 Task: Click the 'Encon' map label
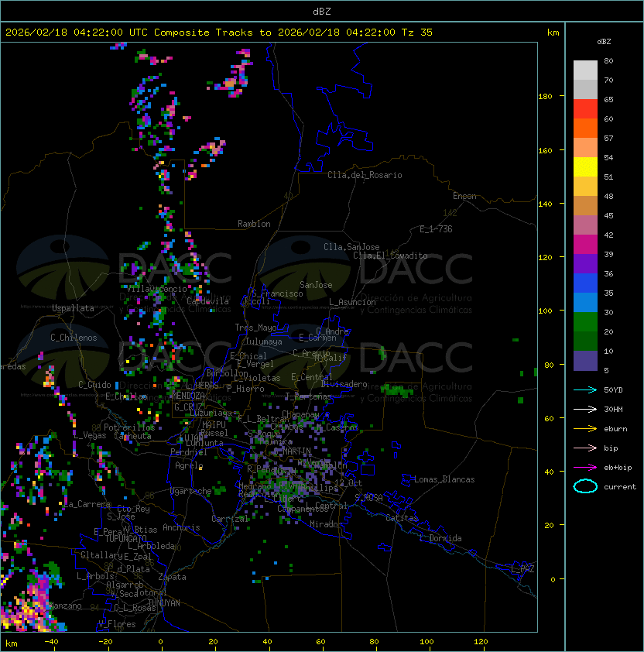pos(464,196)
